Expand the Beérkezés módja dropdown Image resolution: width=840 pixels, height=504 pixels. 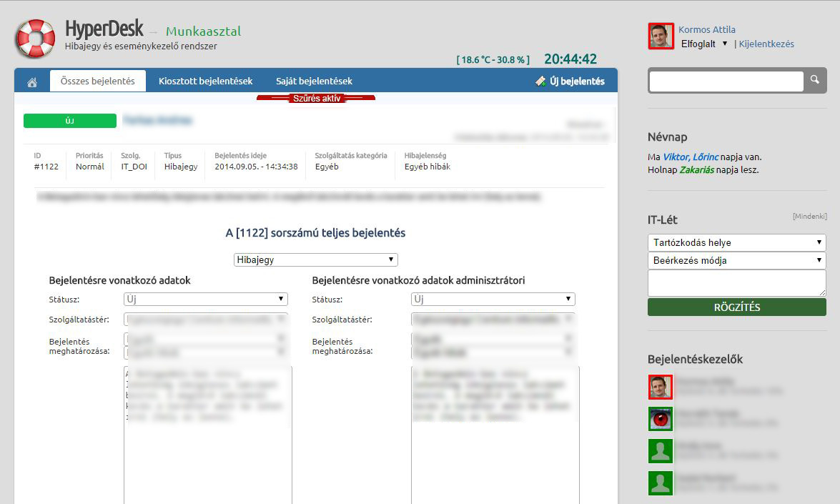(x=736, y=260)
